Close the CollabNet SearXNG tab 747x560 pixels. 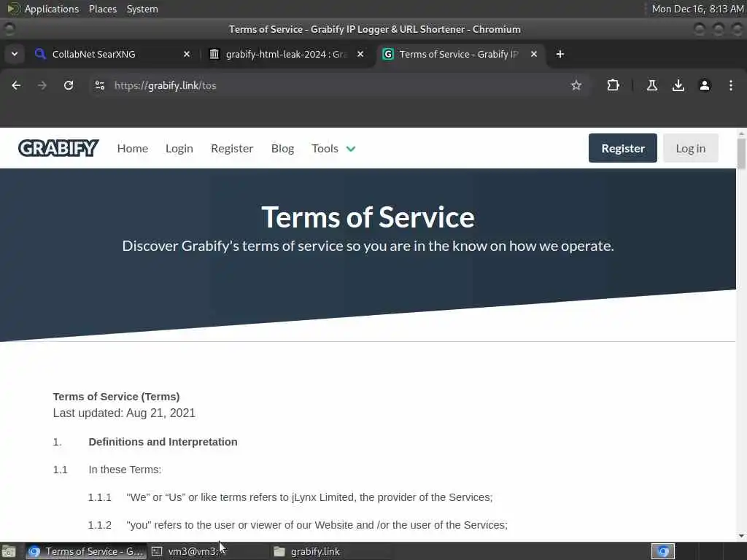(x=187, y=54)
